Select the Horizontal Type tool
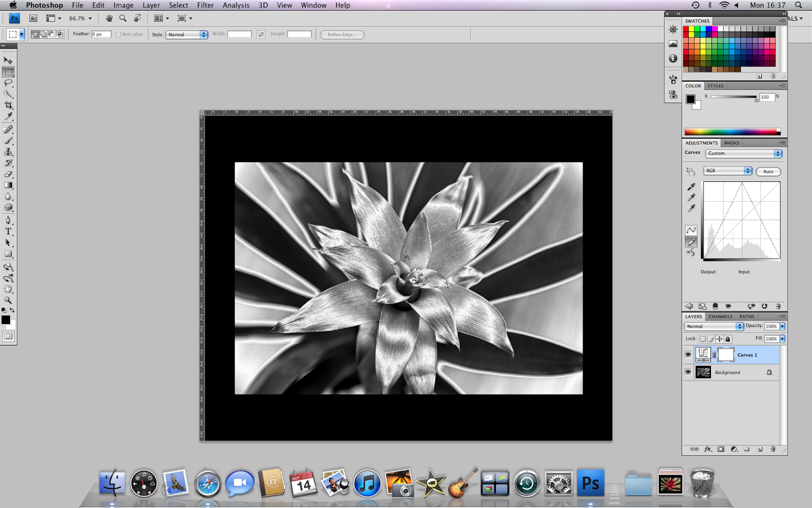 point(8,231)
